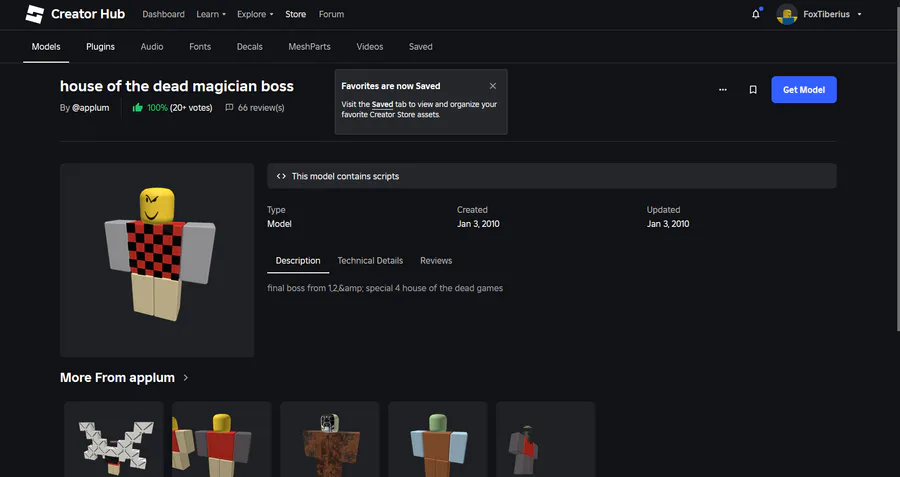This screenshot has width=900, height=477.
Task: Open creator link @applum
Action: [91, 107]
